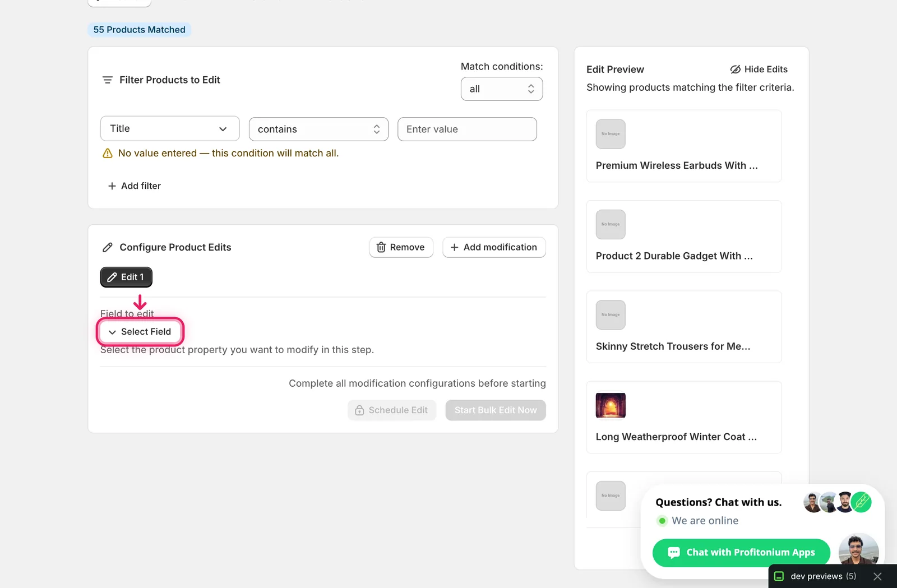Click Add filter button
Image resolution: width=897 pixels, height=588 pixels.
tap(134, 186)
